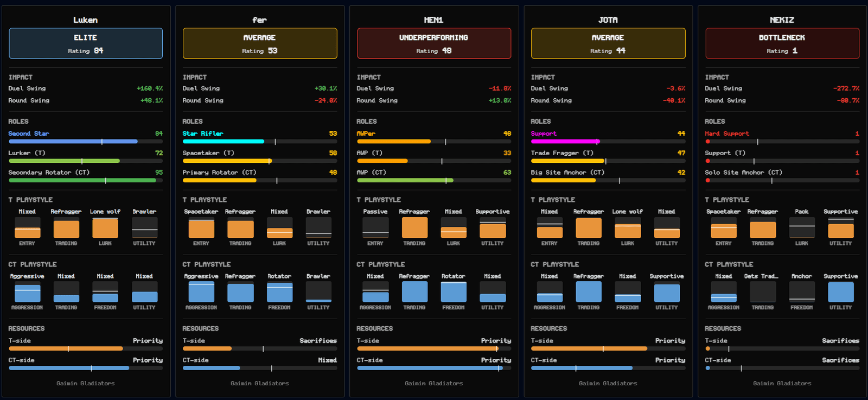The height and width of the screenshot is (400, 868).
Task: Click Luken's CT Aggression playstyle tile
Action: (27, 292)
